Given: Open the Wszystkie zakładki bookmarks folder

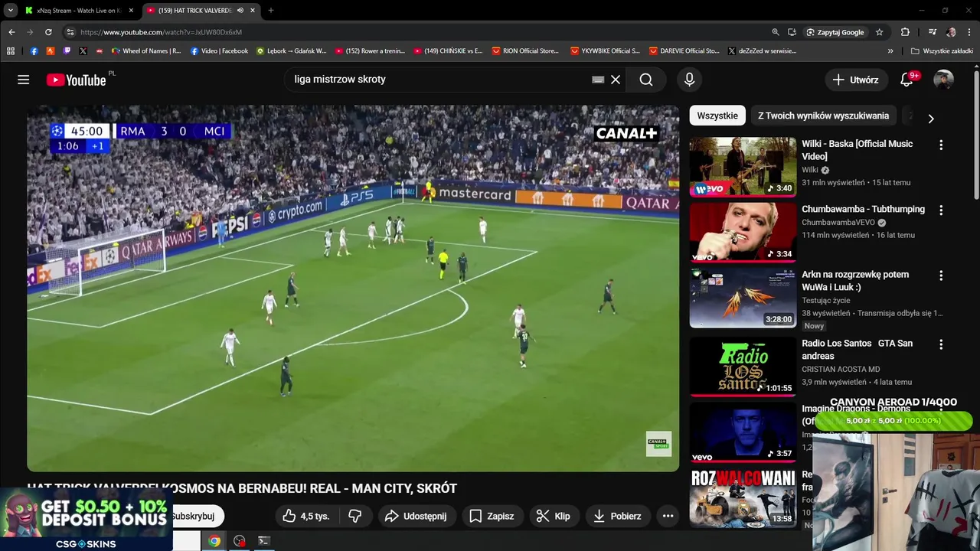Looking at the screenshot, I should click(942, 51).
